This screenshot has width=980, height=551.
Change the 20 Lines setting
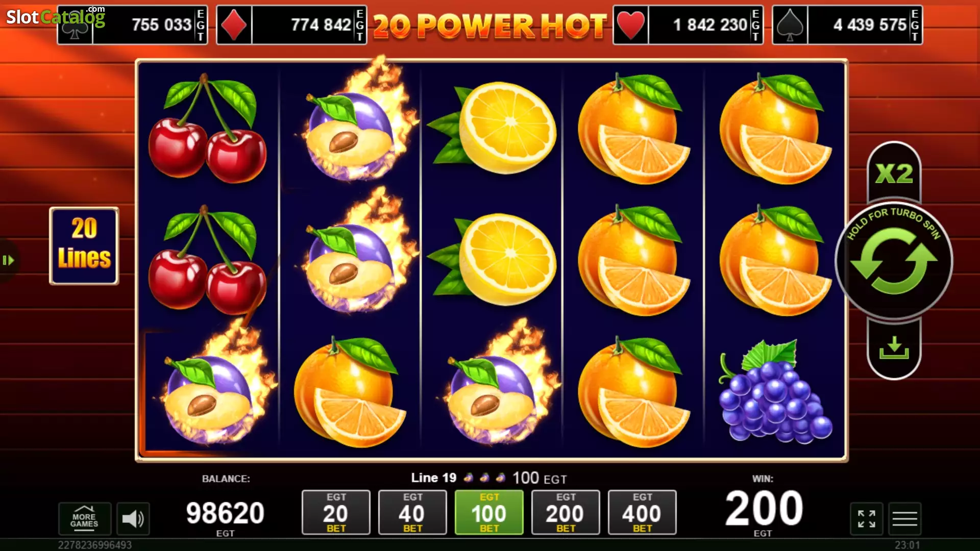point(84,246)
